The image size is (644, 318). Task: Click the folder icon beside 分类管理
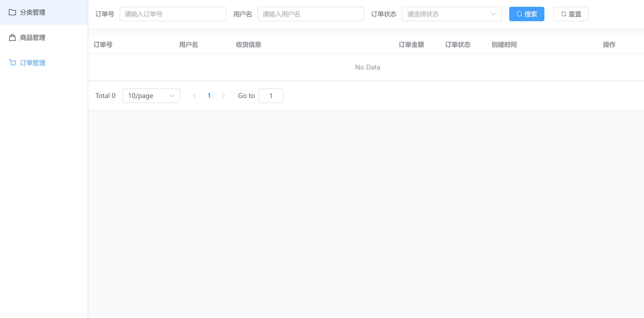click(12, 12)
